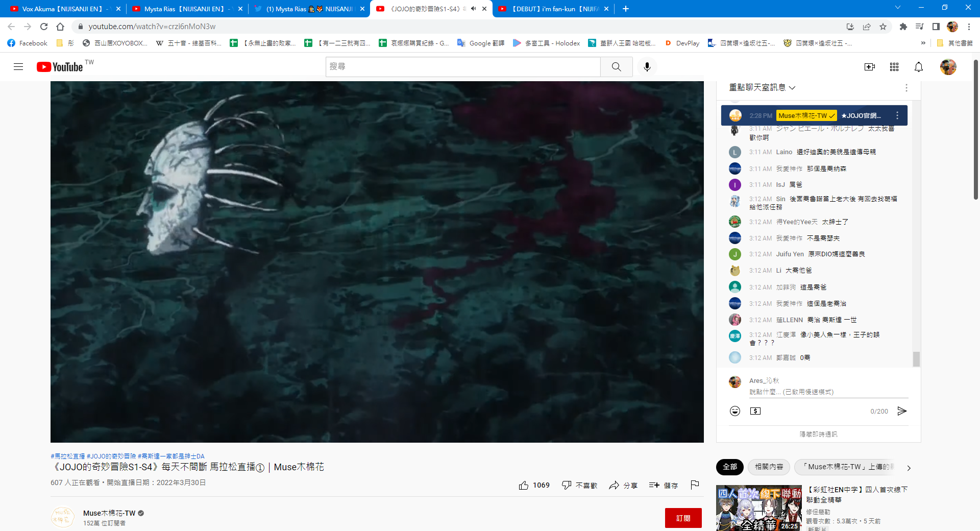The height and width of the screenshot is (531, 980).
Task: Click the page vertical scrollbar
Action: coord(976,131)
